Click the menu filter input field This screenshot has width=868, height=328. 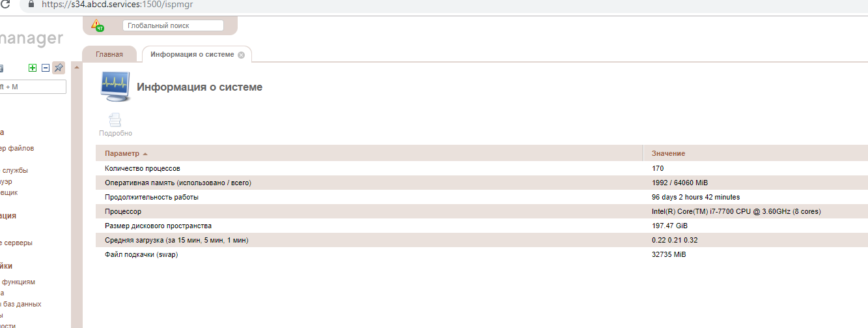(33, 87)
